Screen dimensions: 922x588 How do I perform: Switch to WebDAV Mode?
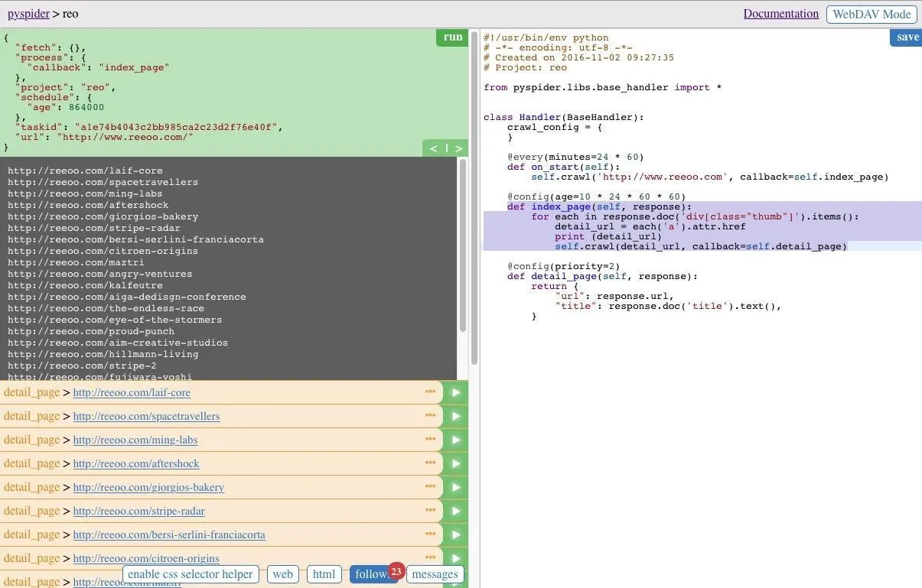[872, 14]
